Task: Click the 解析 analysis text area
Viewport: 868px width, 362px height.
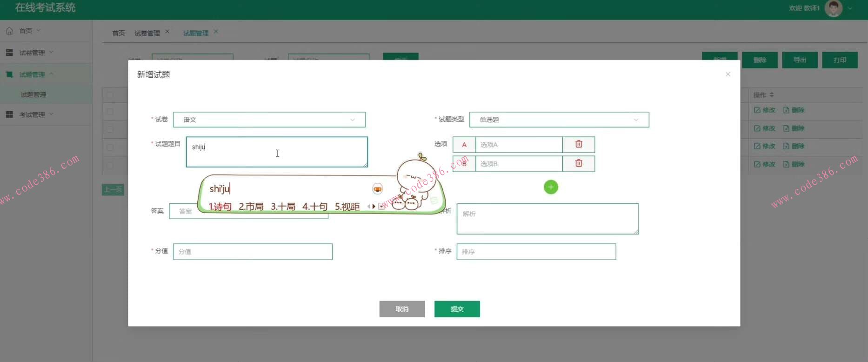Action: (547, 219)
